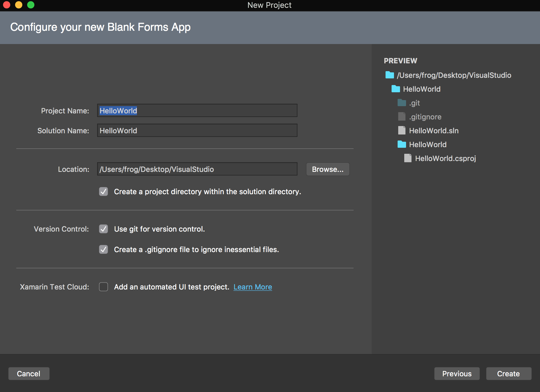Image resolution: width=540 pixels, height=392 pixels.
Task: Click the .git folder icon in the preview
Action: click(402, 103)
